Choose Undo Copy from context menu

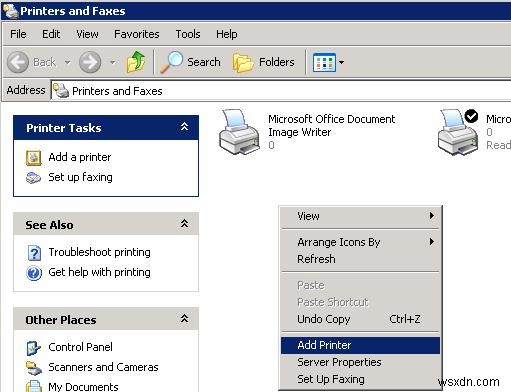(360, 319)
